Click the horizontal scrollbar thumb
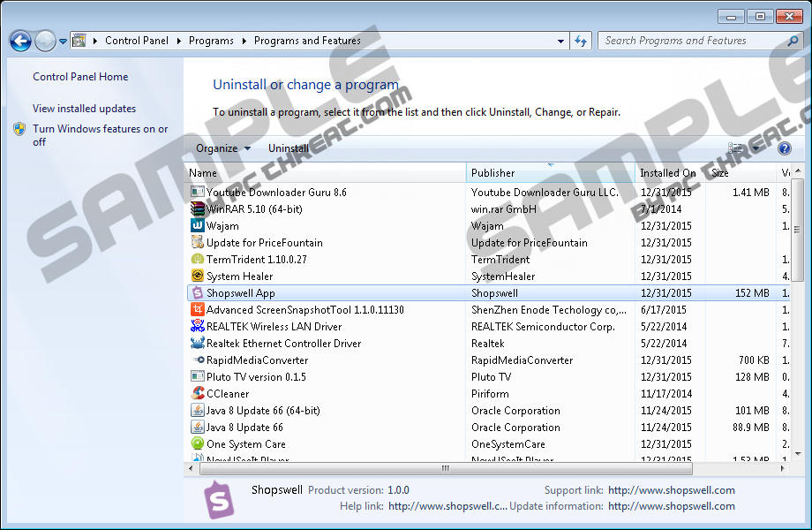 445,469
